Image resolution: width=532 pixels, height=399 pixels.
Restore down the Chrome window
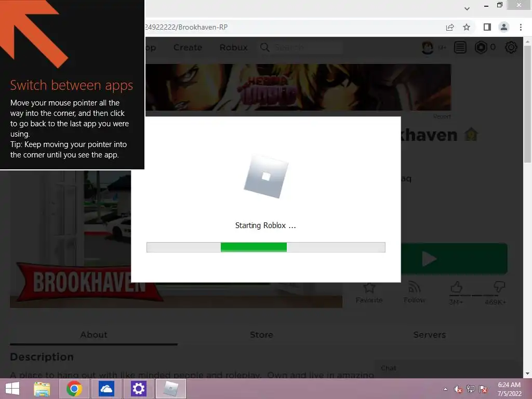(x=500, y=5)
